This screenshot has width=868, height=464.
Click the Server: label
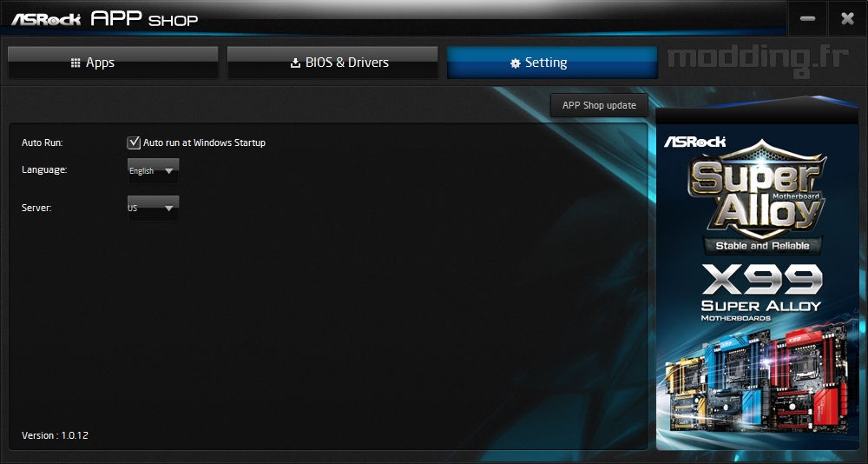(36, 208)
